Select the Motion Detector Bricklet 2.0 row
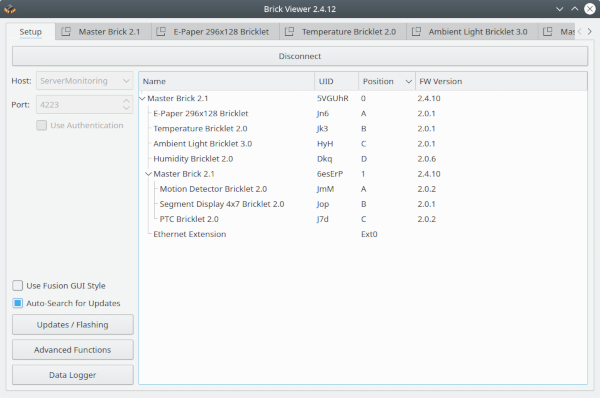600x398 pixels. pyautogui.click(x=363, y=189)
